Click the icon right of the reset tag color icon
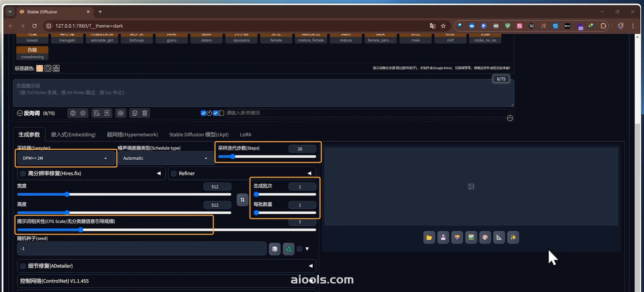 pos(56,68)
